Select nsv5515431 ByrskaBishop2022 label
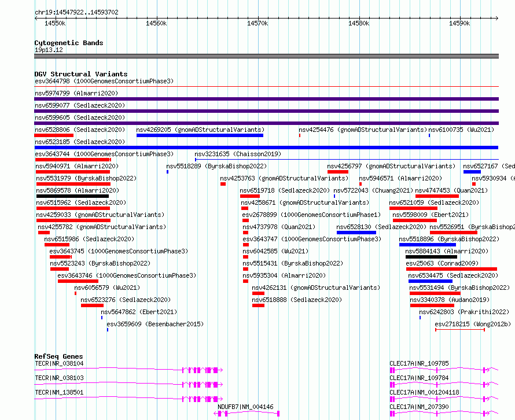 293,263
